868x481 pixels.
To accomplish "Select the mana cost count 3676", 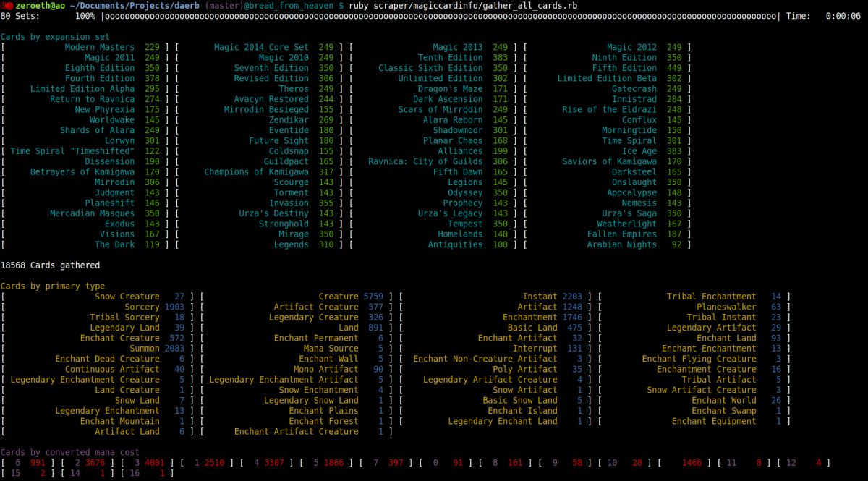I will (x=95, y=462).
